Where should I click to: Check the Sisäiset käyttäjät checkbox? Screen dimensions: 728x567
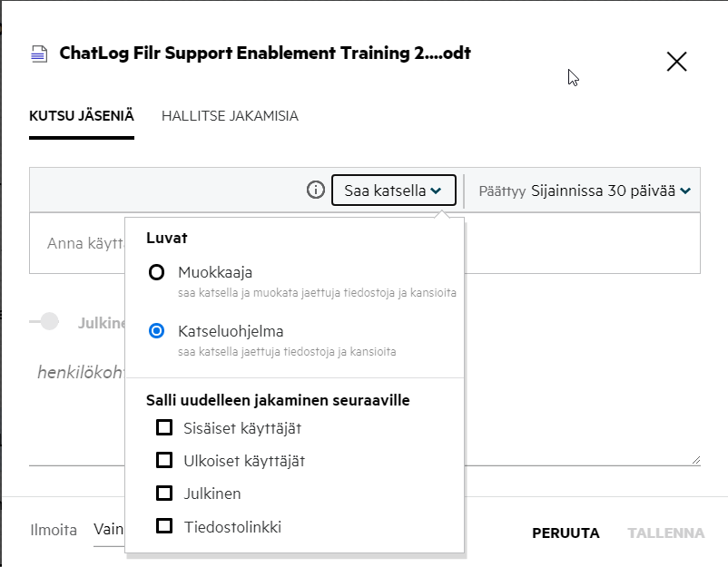164,427
